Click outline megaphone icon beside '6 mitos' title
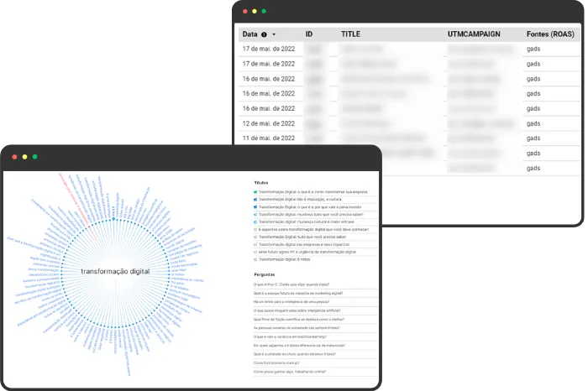Image resolution: width=588 pixels, height=391 pixels. tap(255, 259)
